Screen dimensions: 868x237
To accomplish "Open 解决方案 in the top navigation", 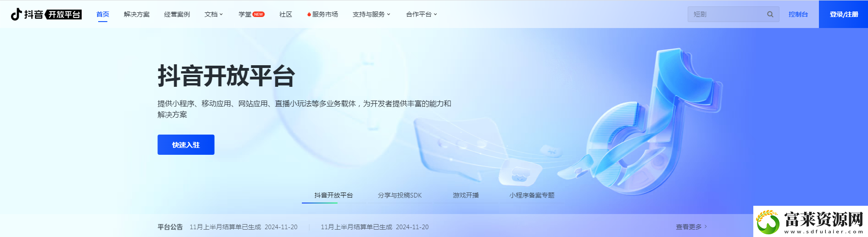I will click(137, 14).
